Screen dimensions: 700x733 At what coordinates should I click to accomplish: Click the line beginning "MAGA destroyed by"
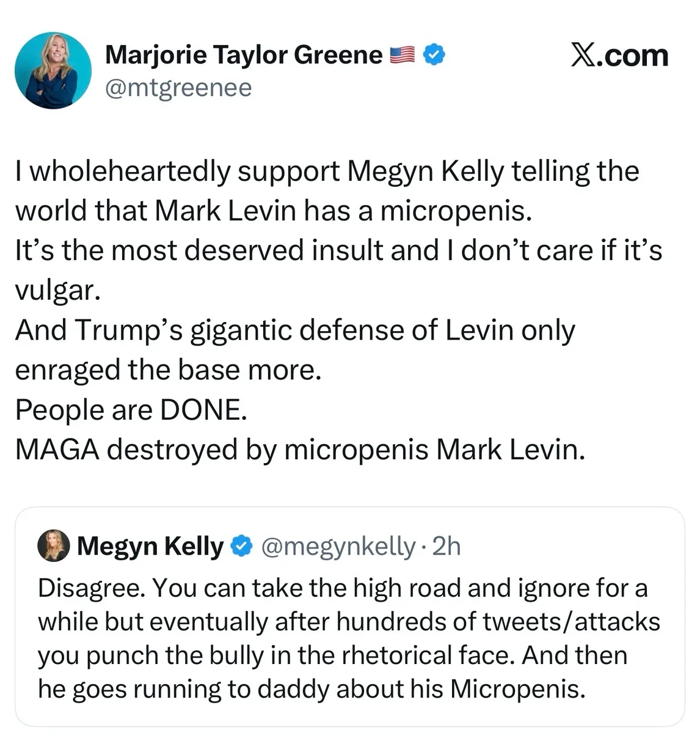tap(300, 450)
